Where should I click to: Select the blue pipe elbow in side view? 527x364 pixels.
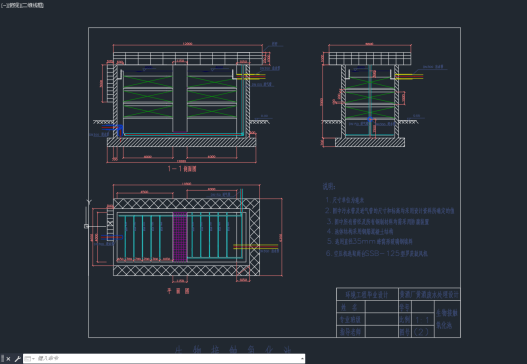pyautogui.click(x=120, y=129)
